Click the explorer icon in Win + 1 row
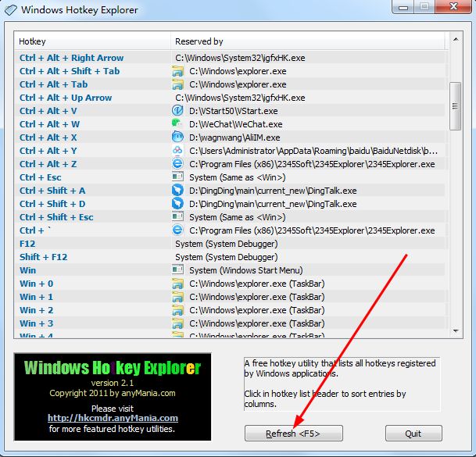The height and width of the screenshot is (457, 476). (177, 297)
